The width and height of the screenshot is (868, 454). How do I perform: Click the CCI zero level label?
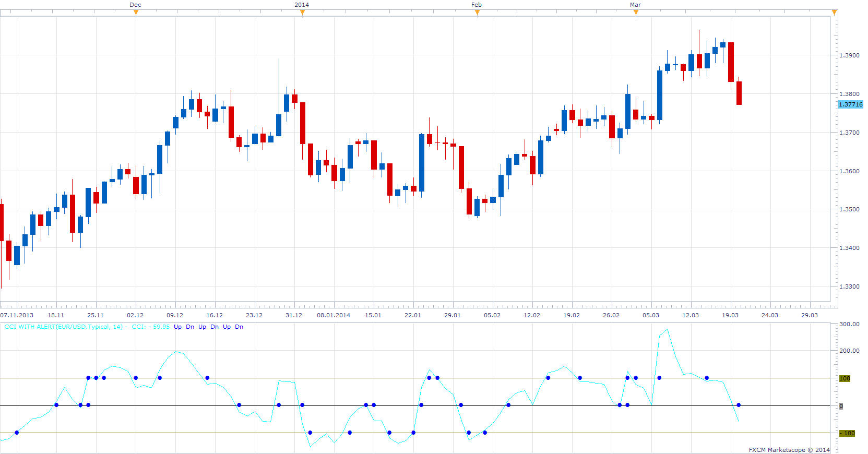pos(841,406)
